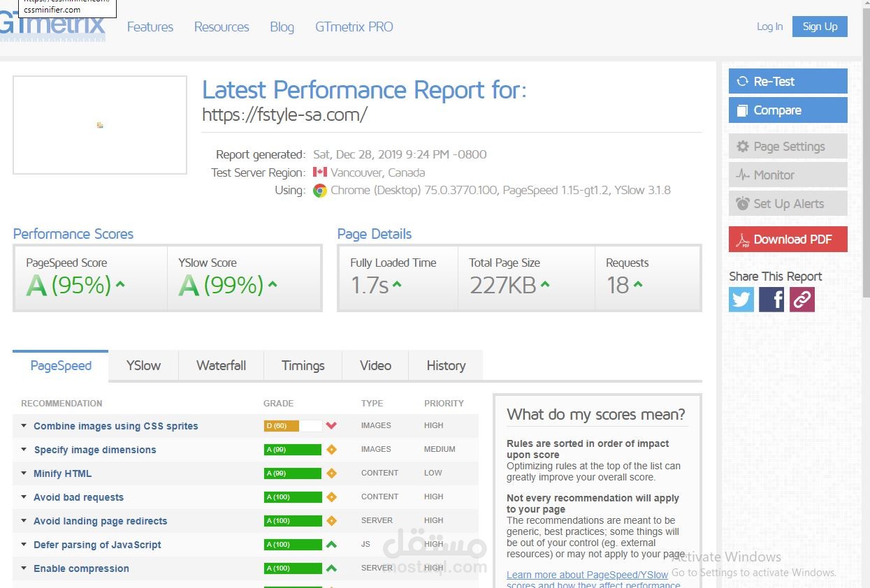Share report via Twitter icon
The height and width of the screenshot is (588, 870).
741,300
